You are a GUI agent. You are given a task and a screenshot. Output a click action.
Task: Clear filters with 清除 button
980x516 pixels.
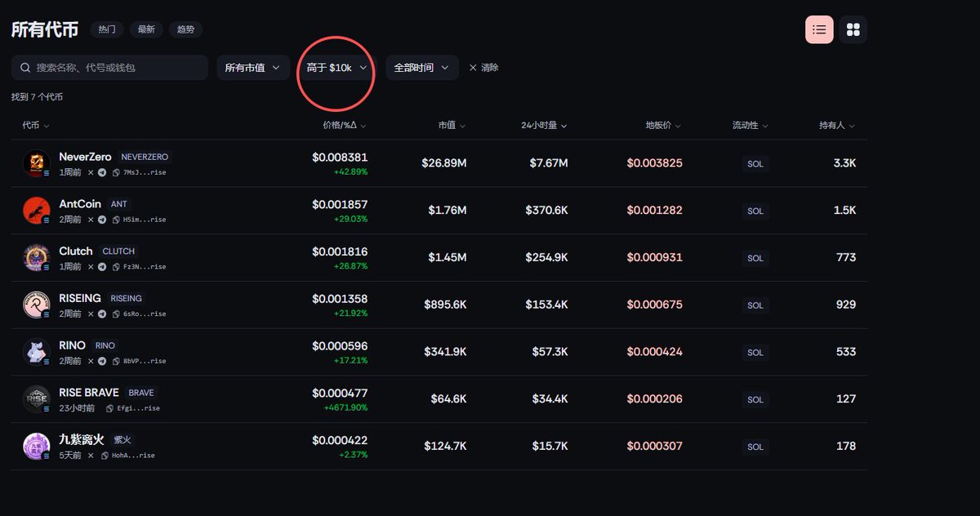click(483, 68)
